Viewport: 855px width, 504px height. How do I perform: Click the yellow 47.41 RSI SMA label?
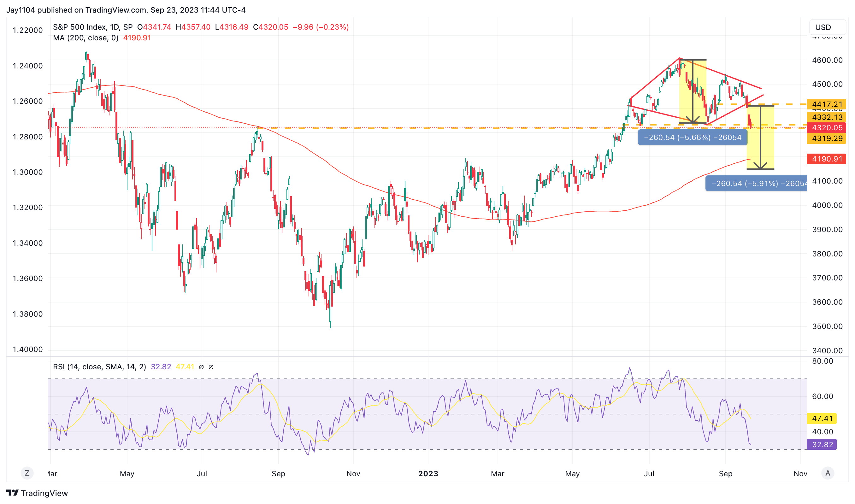pos(822,419)
